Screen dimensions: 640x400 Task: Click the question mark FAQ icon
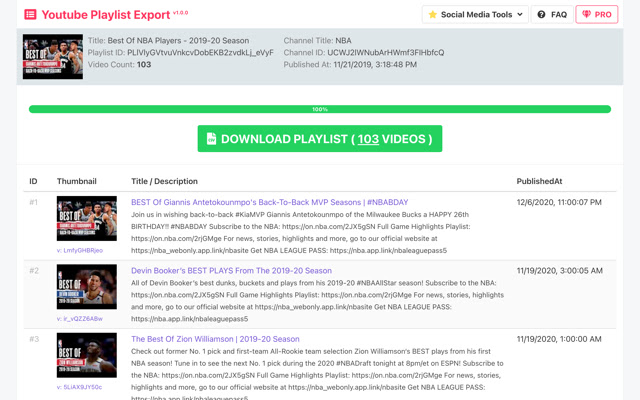pos(541,15)
